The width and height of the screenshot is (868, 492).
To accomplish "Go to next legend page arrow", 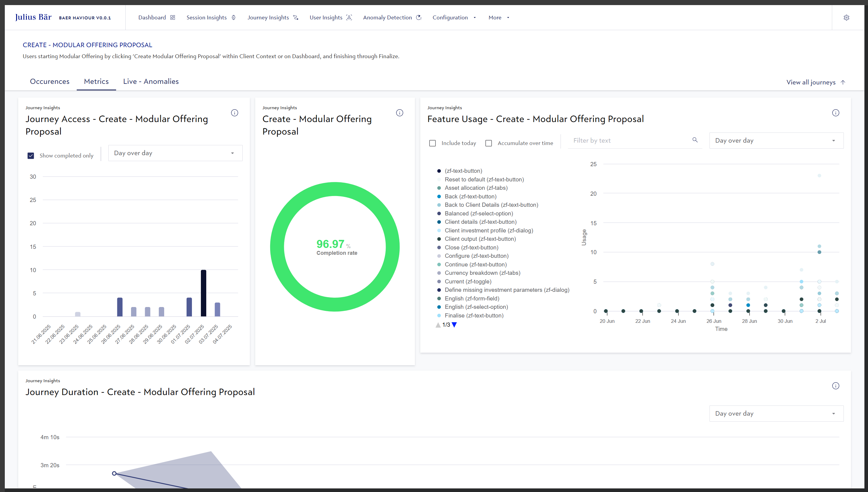I will (x=454, y=325).
